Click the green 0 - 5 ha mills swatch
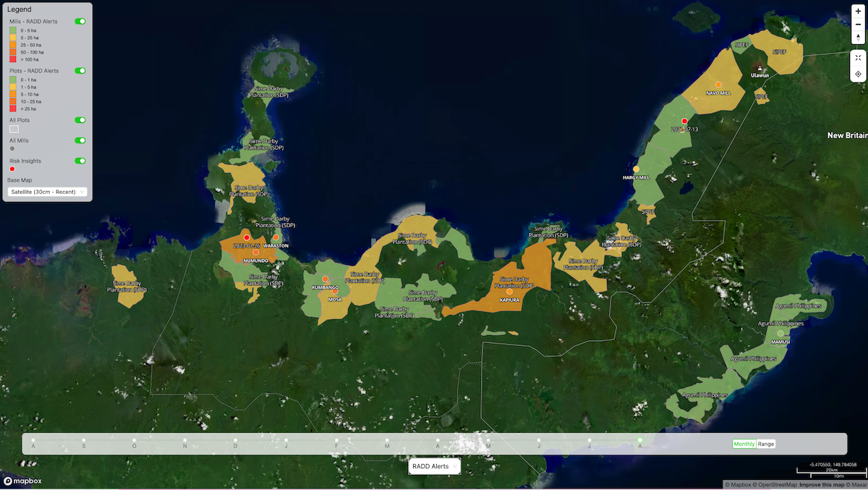The width and height of the screenshot is (868, 490). tap(13, 30)
